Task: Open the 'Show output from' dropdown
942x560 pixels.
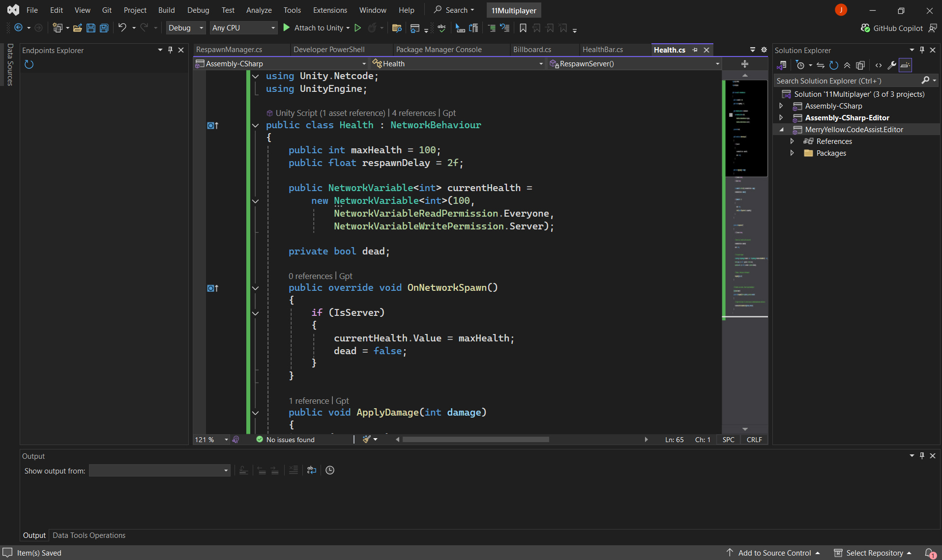Action: (x=159, y=471)
